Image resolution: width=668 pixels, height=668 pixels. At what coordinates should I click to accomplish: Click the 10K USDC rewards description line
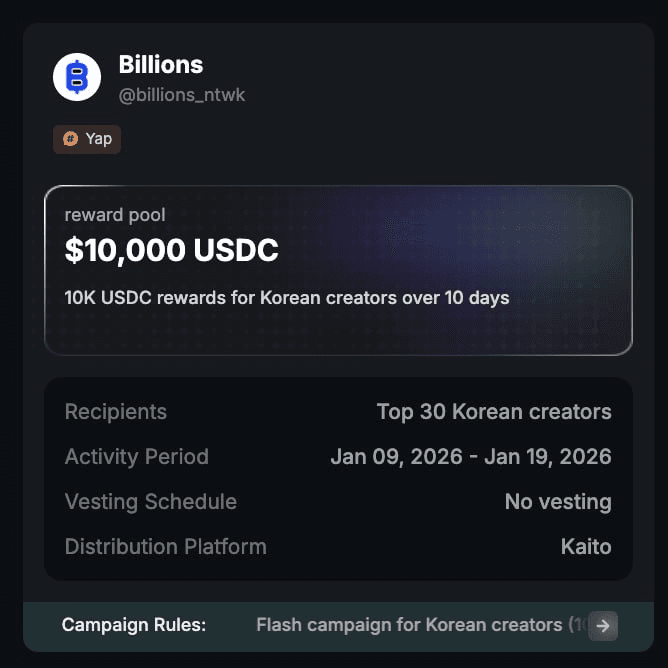[287, 298]
